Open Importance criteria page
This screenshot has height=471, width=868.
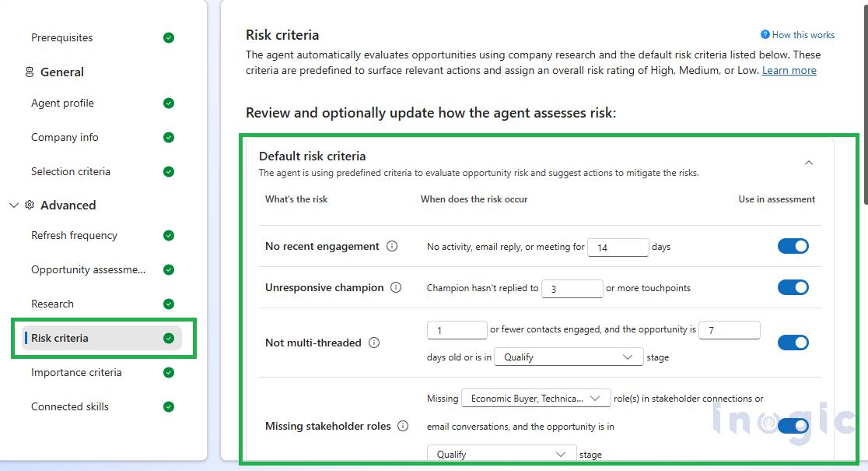pyautogui.click(x=76, y=372)
